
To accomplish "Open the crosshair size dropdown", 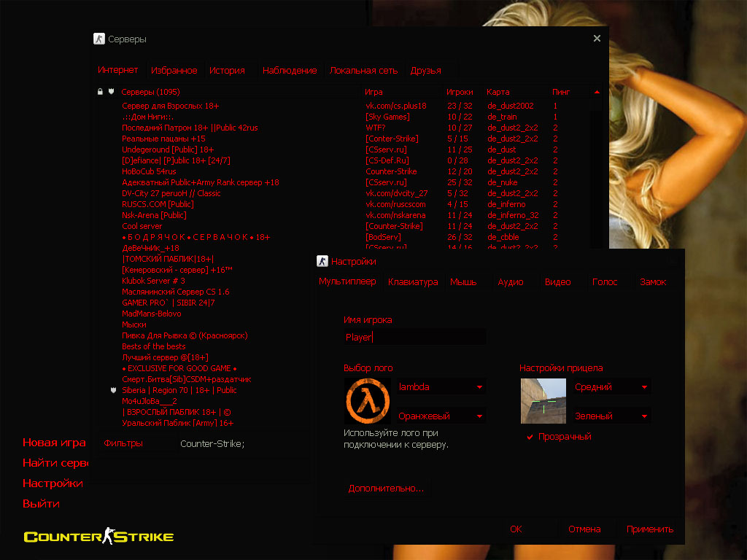I will click(611, 386).
